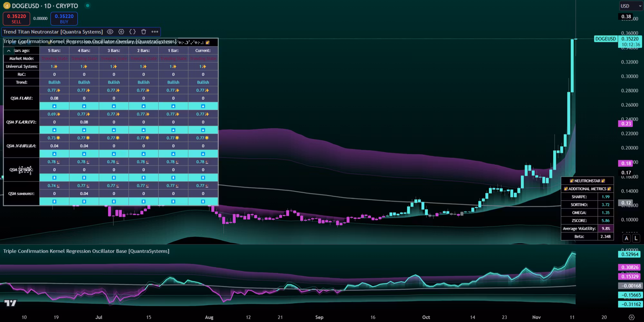644x322 pixels.
Task: Remove Trend Titan Neutronstar with trash icon
Action: point(144,32)
